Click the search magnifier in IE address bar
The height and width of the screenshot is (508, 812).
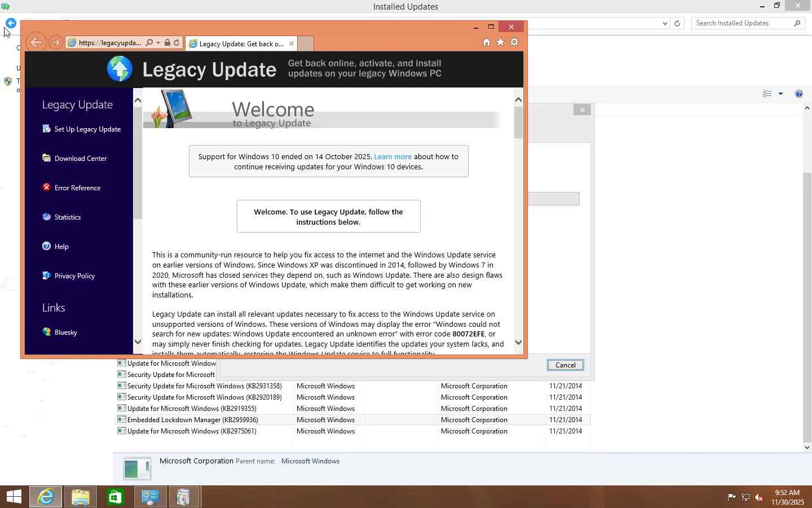[x=149, y=43]
